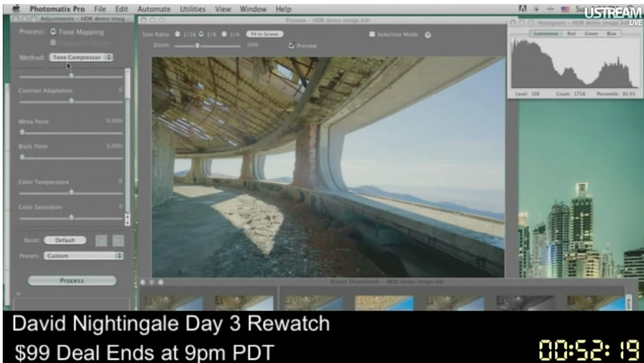
Task: Open the View menu
Action: (223, 9)
